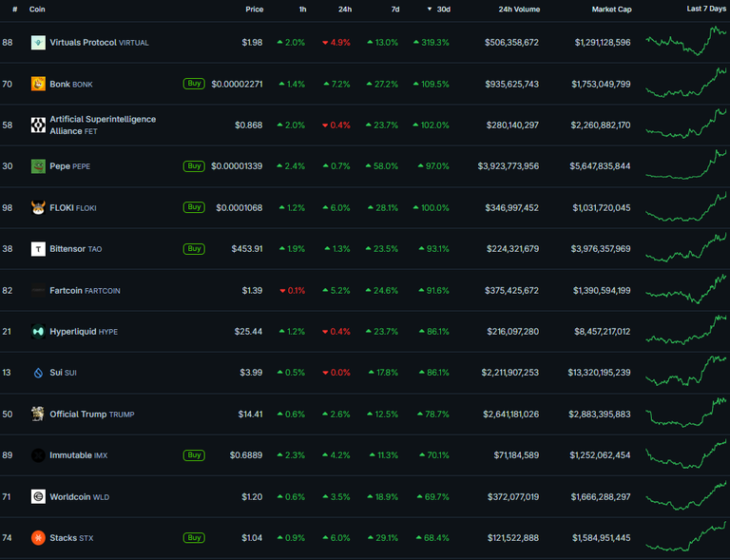Sort table by Market Cap header
Image resolution: width=730 pixels, height=560 pixels.
612,10
